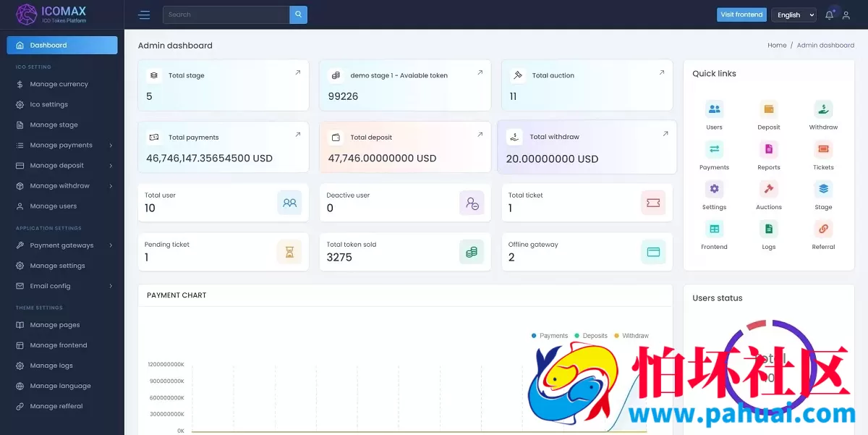The height and width of the screenshot is (435, 868).
Task: Click the 20.00000000 USD withdraw value
Action: pos(552,159)
